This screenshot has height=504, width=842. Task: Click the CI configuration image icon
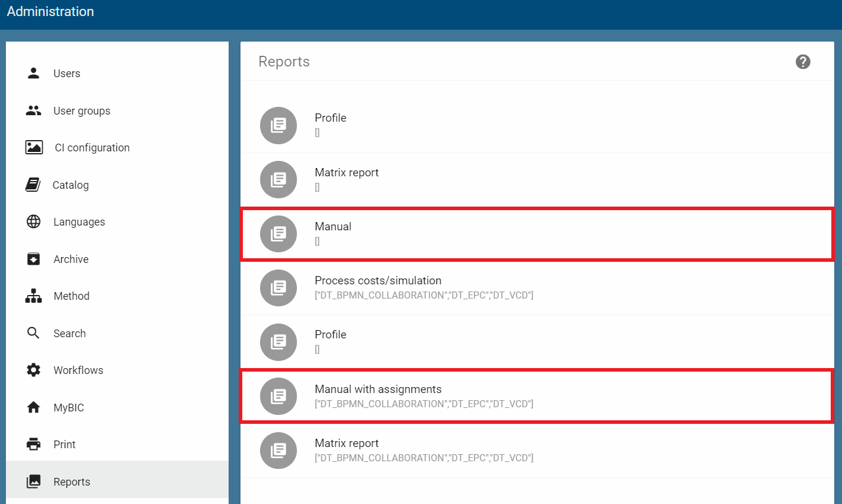[x=33, y=147]
